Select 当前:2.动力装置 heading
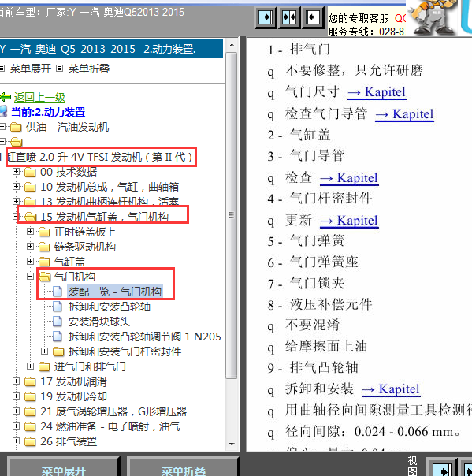Viewport: 472px width, 476px height. click(48, 112)
